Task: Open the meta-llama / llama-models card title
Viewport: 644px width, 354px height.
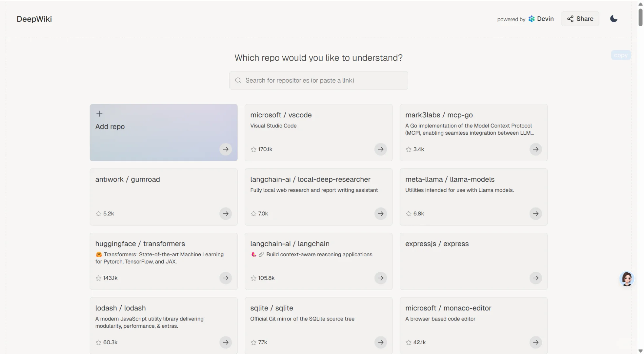Action: [x=450, y=180]
